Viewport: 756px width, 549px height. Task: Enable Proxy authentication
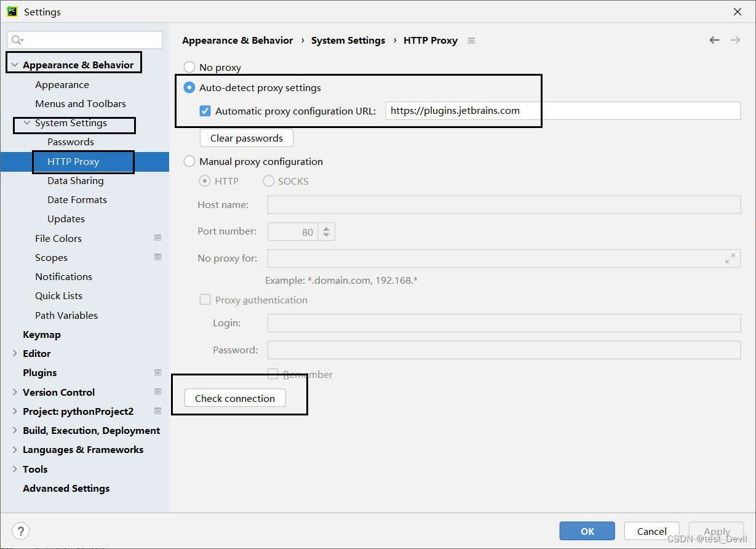[x=205, y=300]
